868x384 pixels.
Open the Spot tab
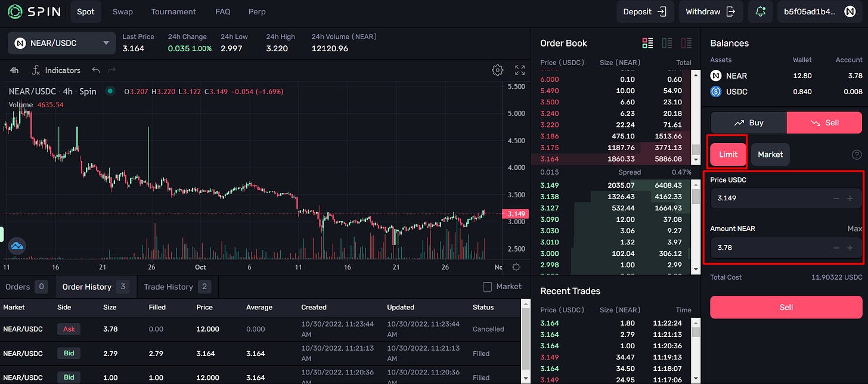85,11
